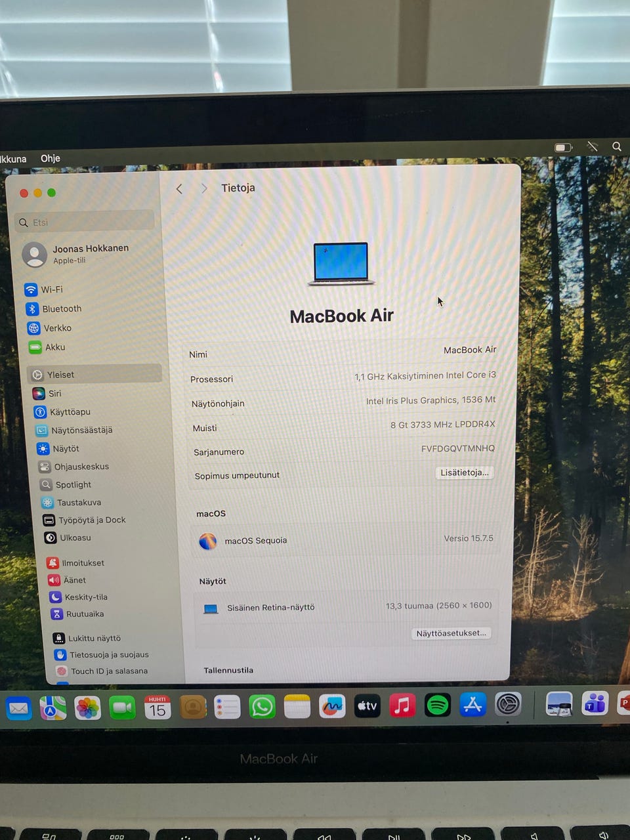Image resolution: width=630 pixels, height=840 pixels.
Task: Click the MacBook Air laptop image
Action: tap(341, 264)
